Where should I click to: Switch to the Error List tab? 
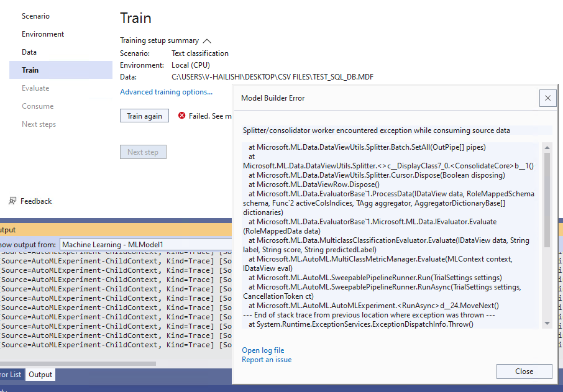[9, 374]
